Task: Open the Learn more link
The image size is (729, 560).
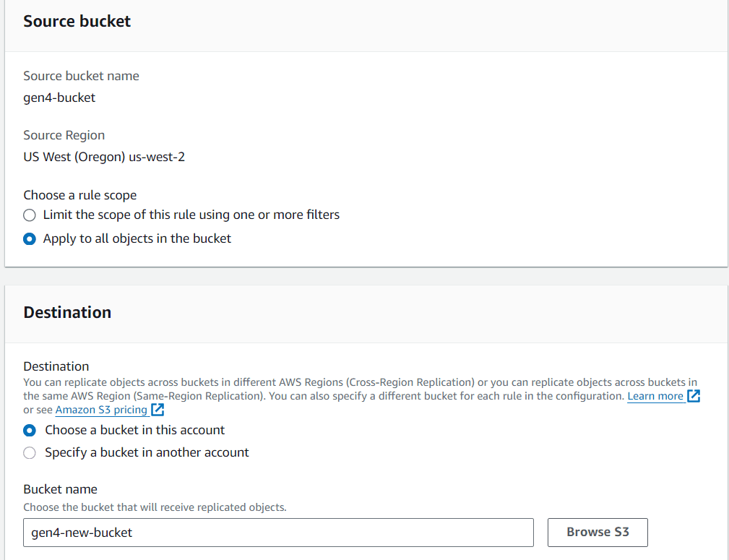Action: pos(655,396)
